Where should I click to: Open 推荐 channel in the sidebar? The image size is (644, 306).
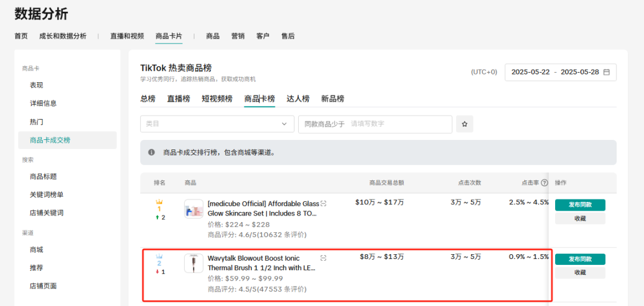[36, 268]
